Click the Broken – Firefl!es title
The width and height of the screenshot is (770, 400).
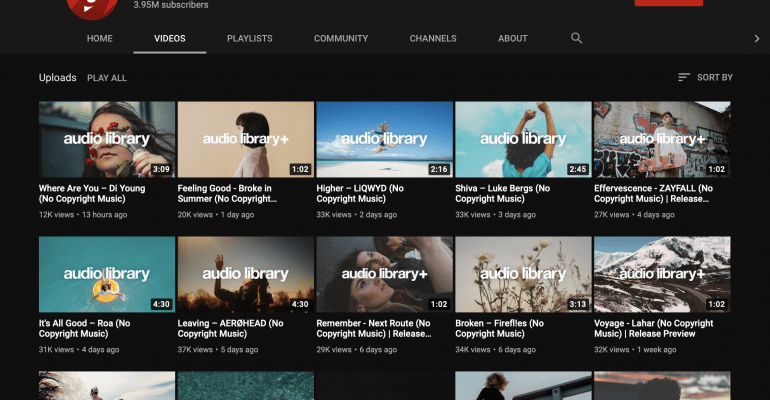[499, 328]
